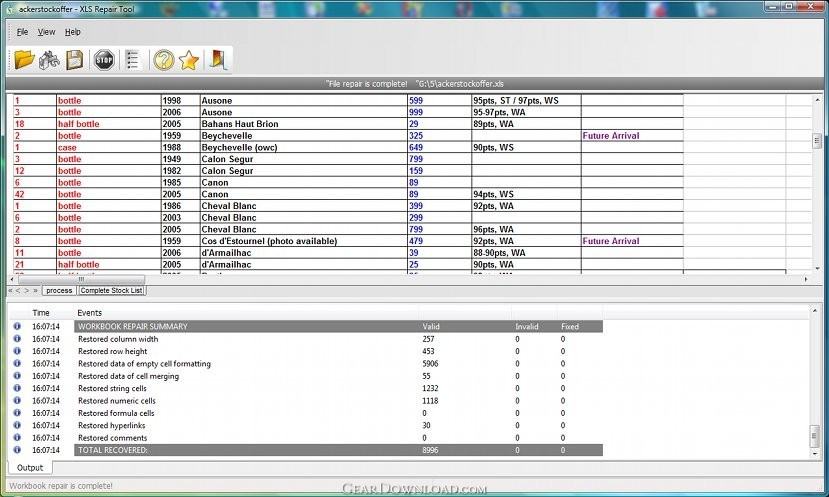This screenshot has height=497, width=829.
Task: Click the output log vertical scrollbar thumb
Action: [x=815, y=436]
